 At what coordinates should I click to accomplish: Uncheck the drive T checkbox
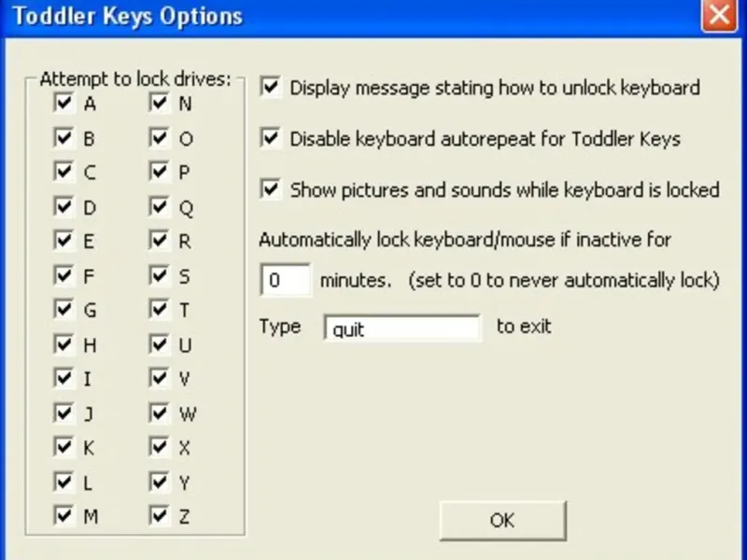coord(160,310)
